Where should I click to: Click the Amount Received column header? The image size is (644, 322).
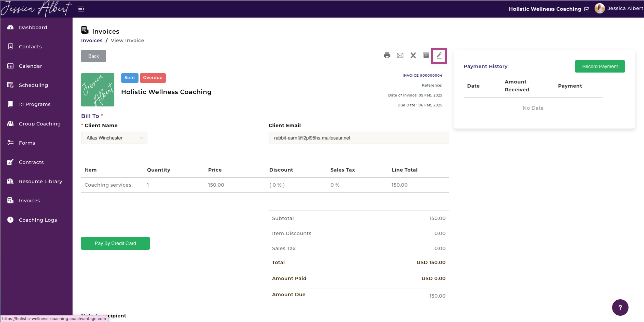pos(517,86)
